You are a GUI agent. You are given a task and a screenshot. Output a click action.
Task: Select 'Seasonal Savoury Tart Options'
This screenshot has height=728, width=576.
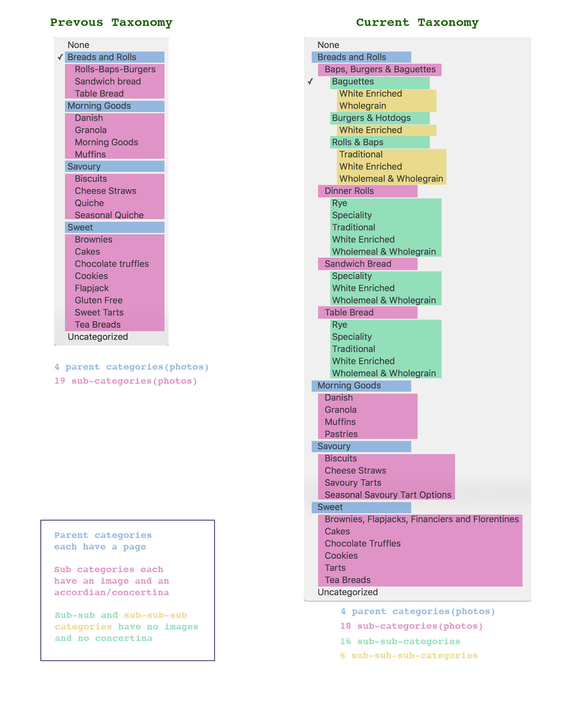point(388,495)
